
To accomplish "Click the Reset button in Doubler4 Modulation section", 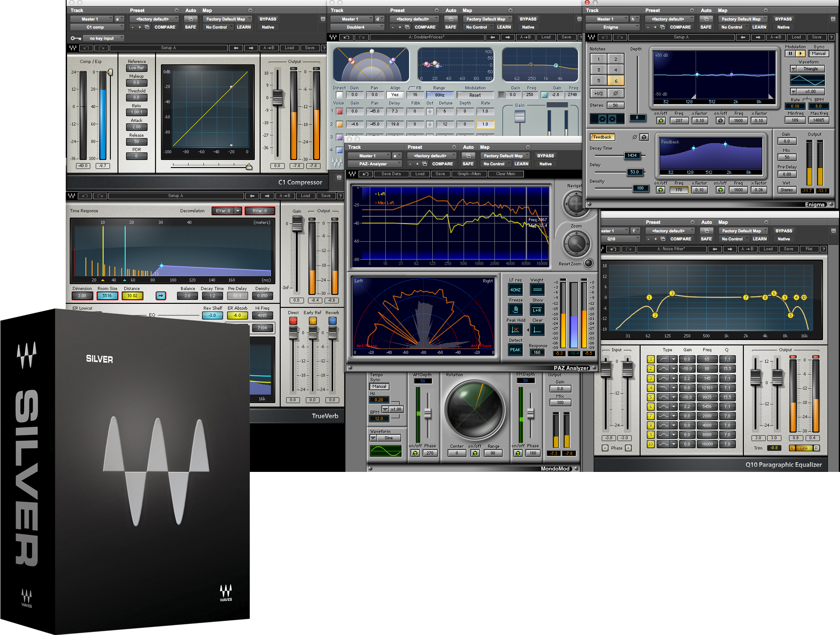I will 475,95.
